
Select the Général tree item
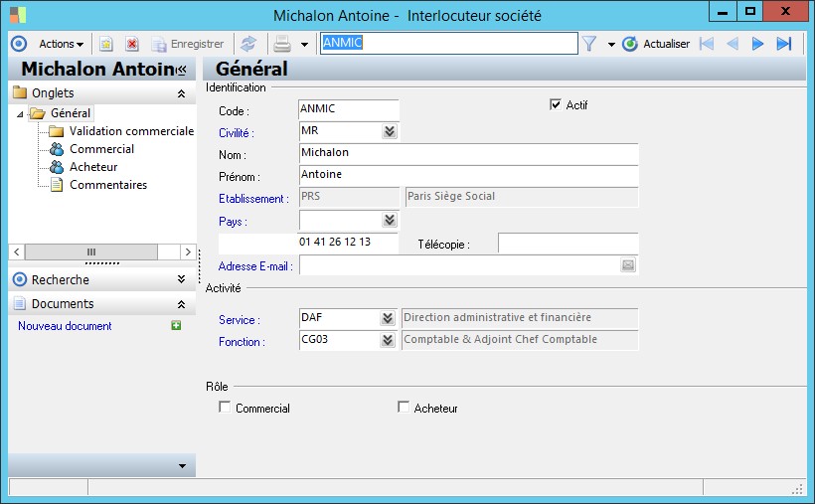71,113
